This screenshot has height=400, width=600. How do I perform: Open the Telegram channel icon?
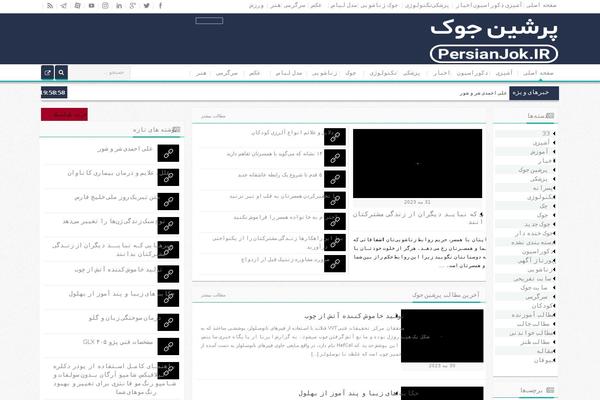tap(64, 5)
